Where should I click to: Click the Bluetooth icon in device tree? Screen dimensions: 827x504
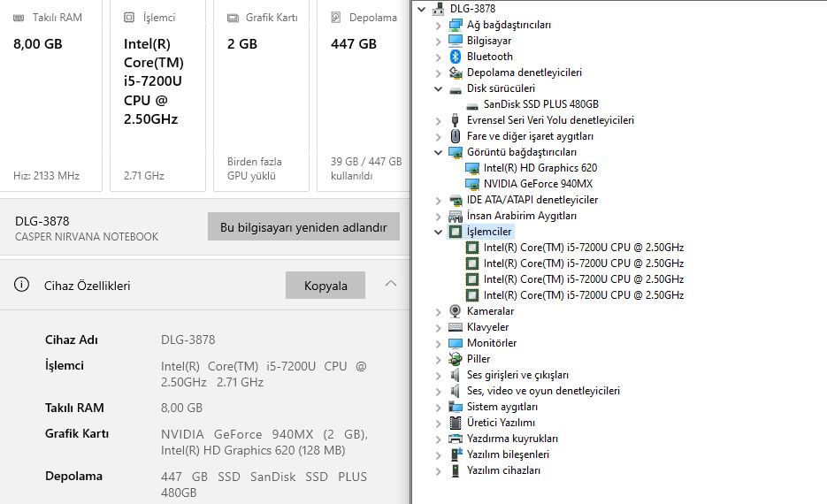pos(456,57)
